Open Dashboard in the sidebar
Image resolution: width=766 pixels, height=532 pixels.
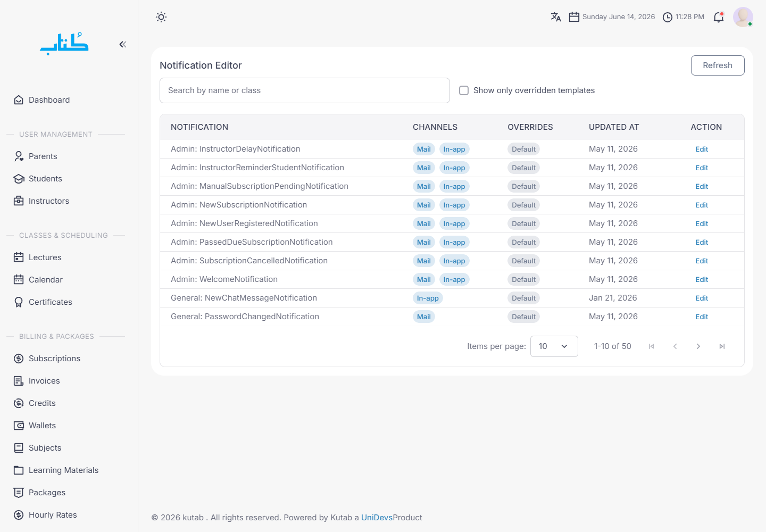coord(49,100)
